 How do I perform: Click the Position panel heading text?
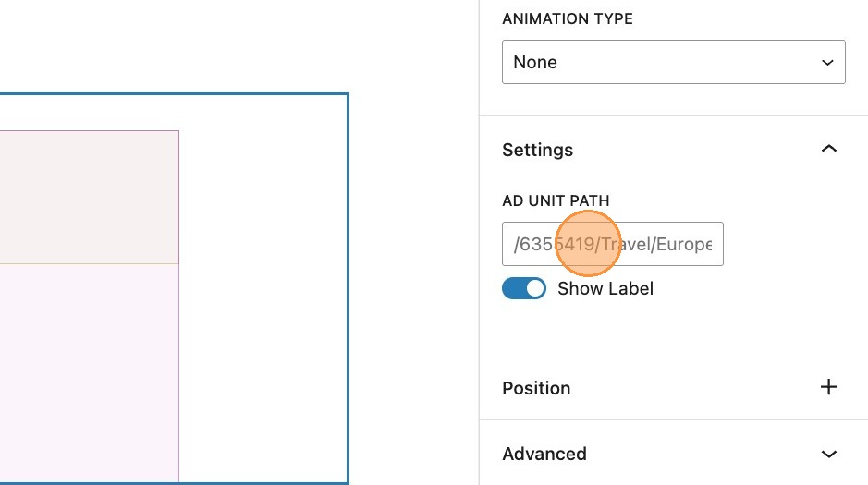[x=536, y=388]
